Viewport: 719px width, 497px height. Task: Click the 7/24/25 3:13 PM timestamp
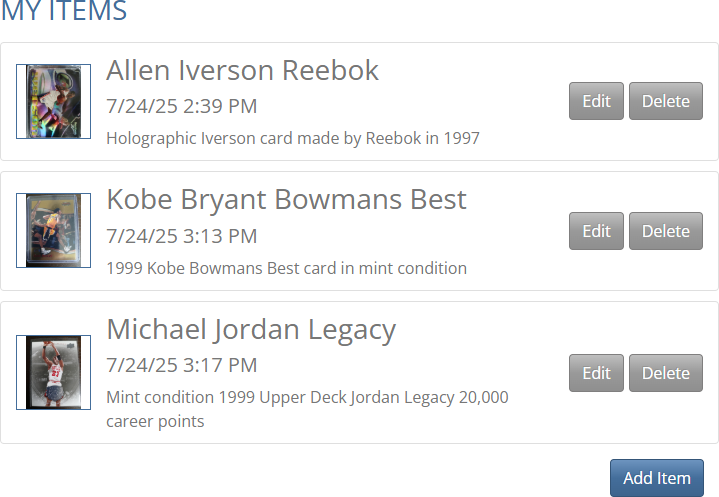pyautogui.click(x=181, y=236)
